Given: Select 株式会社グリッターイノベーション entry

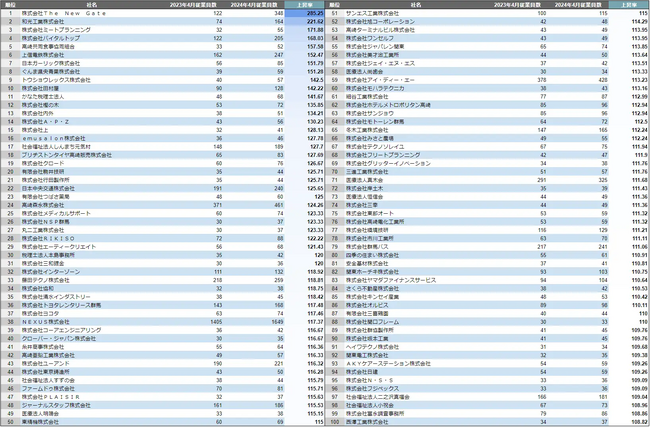Looking at the screenshot, I should [x=388, y=163].
